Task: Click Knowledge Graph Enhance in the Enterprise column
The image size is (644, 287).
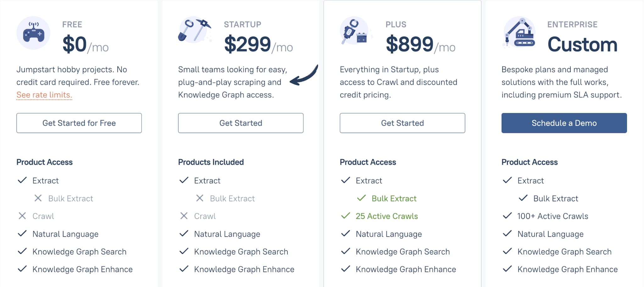Action: (x=568, y=269)
